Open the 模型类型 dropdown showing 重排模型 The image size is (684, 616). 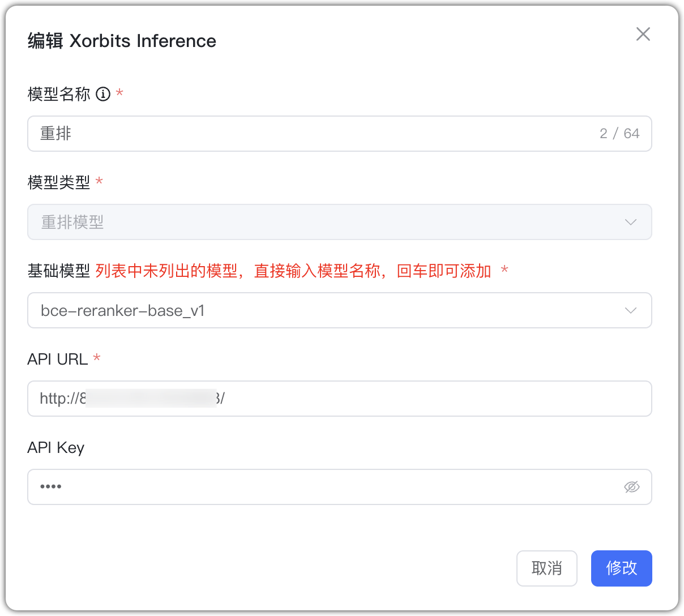pyautogui.click(x=340, y=222)
